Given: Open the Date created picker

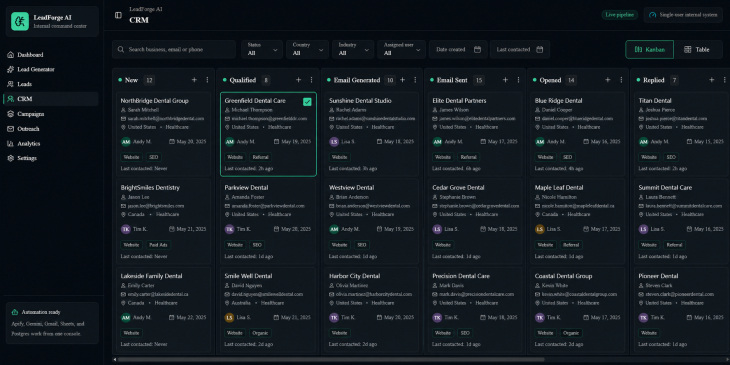Looking at the screenshot, I should click(x=459, y=49).
